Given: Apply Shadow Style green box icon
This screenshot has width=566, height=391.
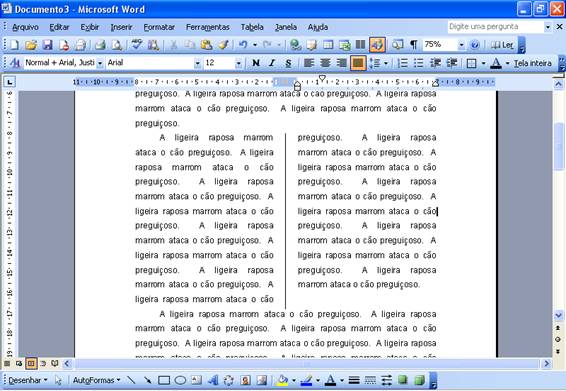Looking at the screenshot, I should (402, 380).
